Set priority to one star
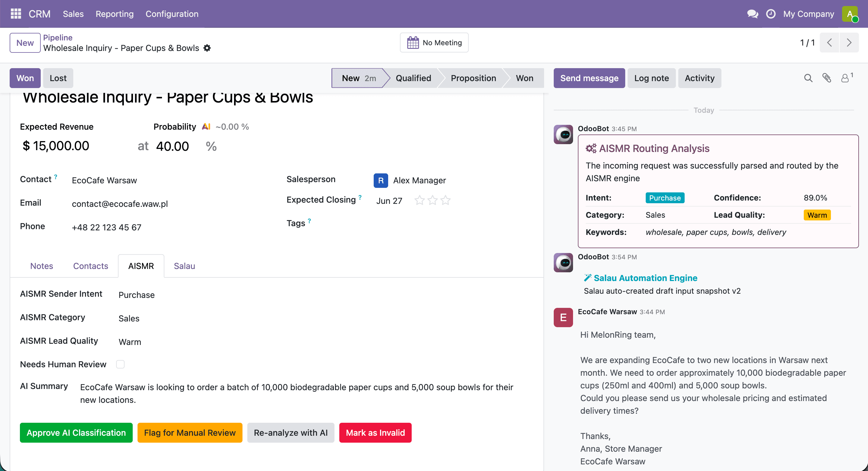Image resolution: width=868 pixels, height=471 pixels. 420,201
